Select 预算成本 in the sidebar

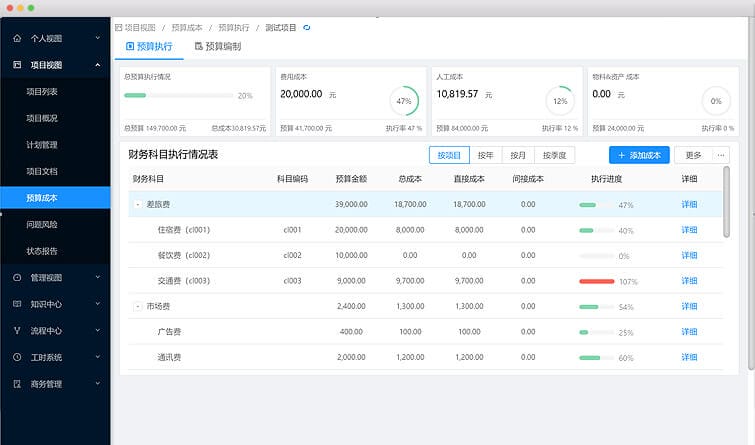55,197
